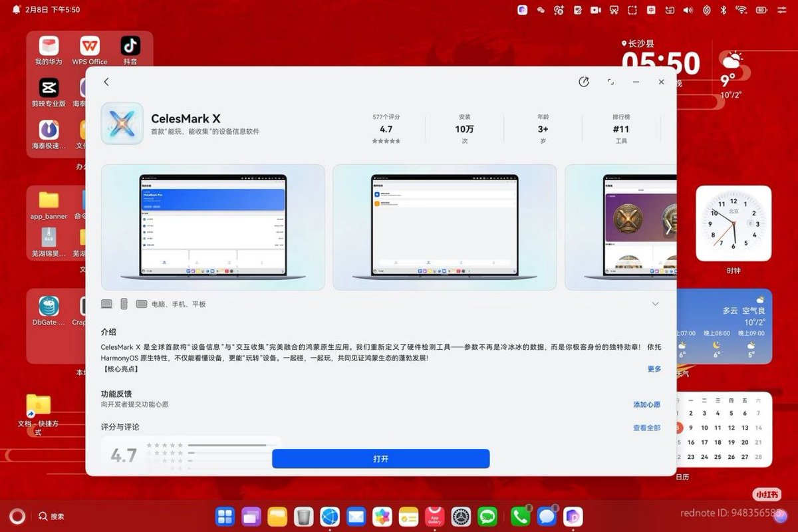798x532 pixels.
Task: Click 更多 to expand introduction
Action: click(x=654, y=369)
